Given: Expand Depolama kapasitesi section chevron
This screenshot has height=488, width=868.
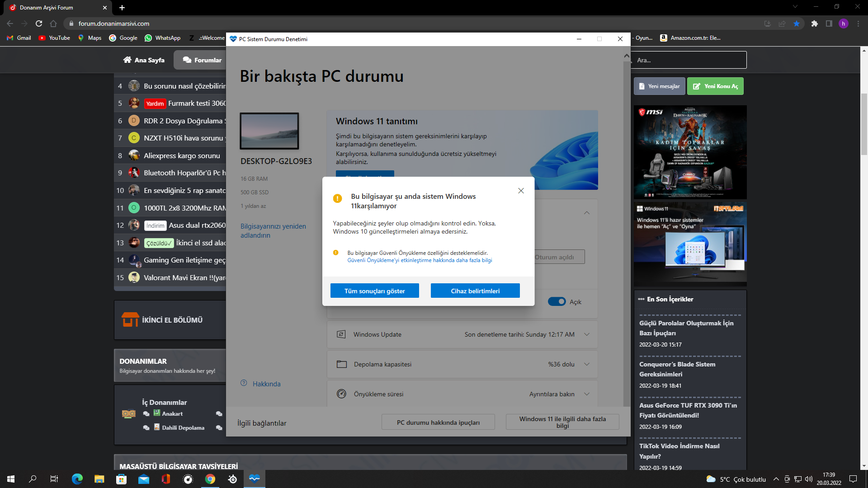Looking at the screenshot, I should (x=587, y=364).
